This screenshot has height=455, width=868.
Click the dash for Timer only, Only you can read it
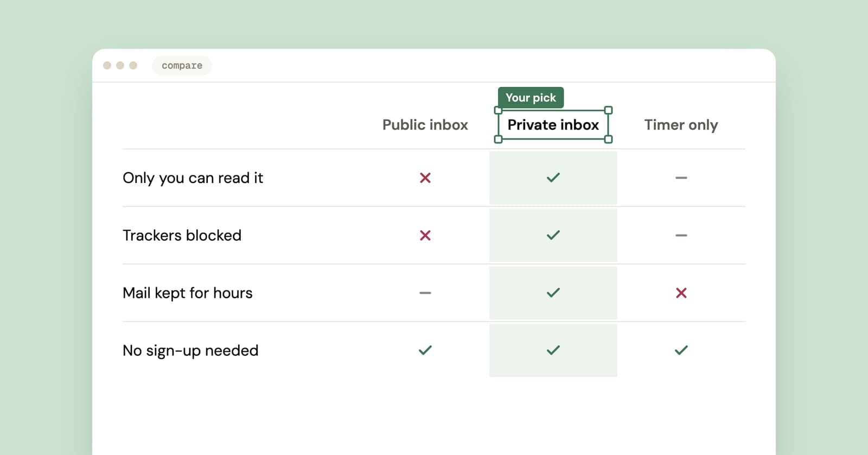click(x=681, y=178)
